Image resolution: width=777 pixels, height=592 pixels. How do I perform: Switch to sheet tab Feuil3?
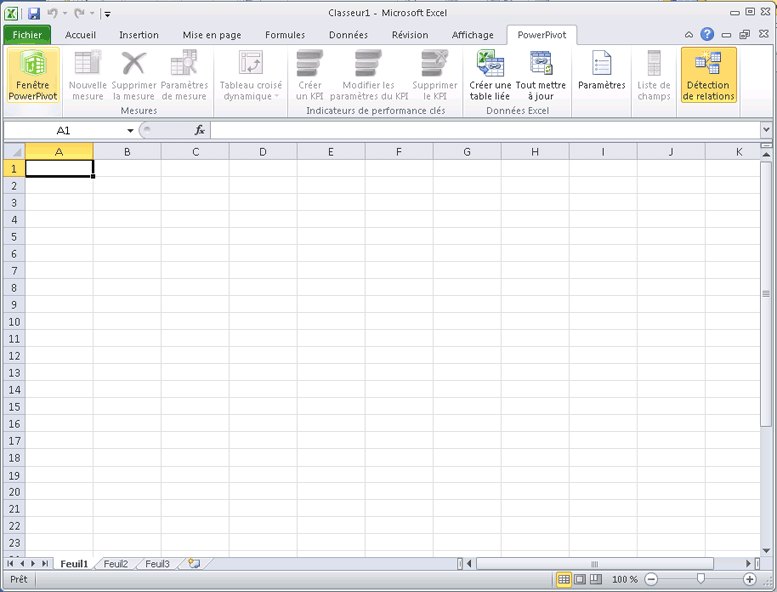point(157,564)
